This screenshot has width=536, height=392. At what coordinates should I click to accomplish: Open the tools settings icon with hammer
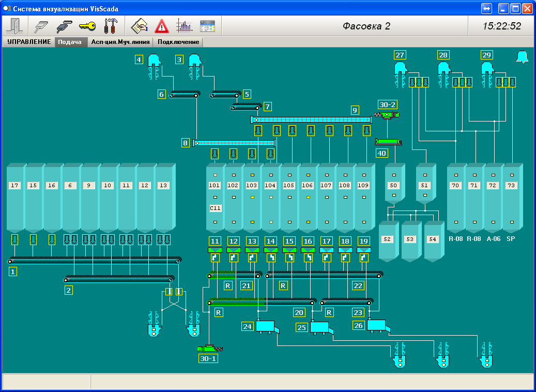click(110, 25)
